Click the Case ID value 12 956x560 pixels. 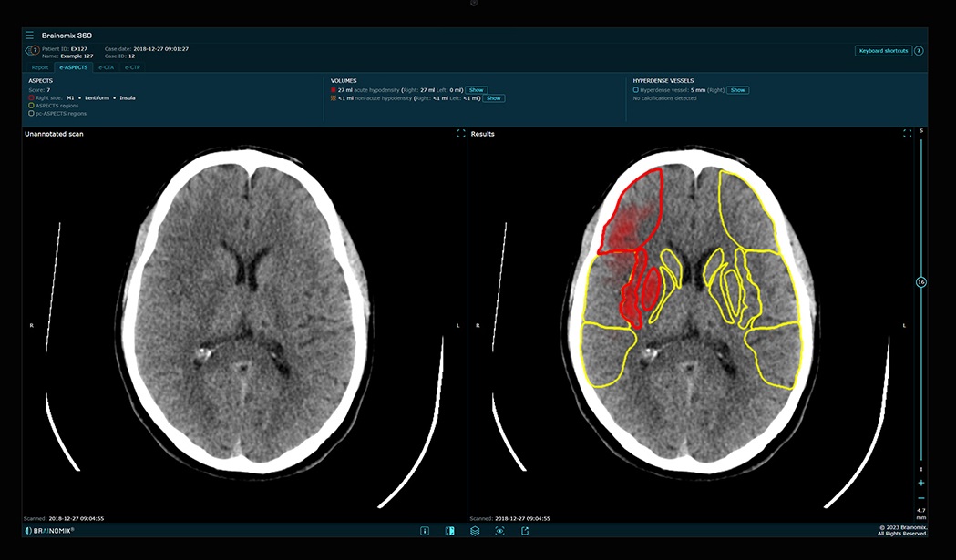pyautogui.click(x=132, y=56)
